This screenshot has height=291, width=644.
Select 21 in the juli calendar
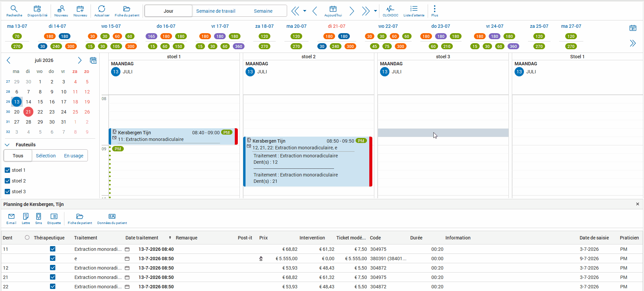28,112
